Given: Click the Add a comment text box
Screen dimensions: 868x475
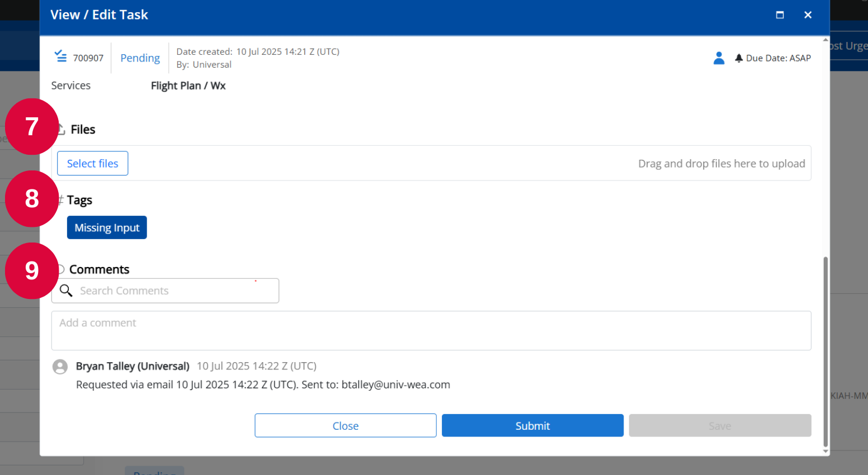Looking at the screenshot, I should 431,331.
